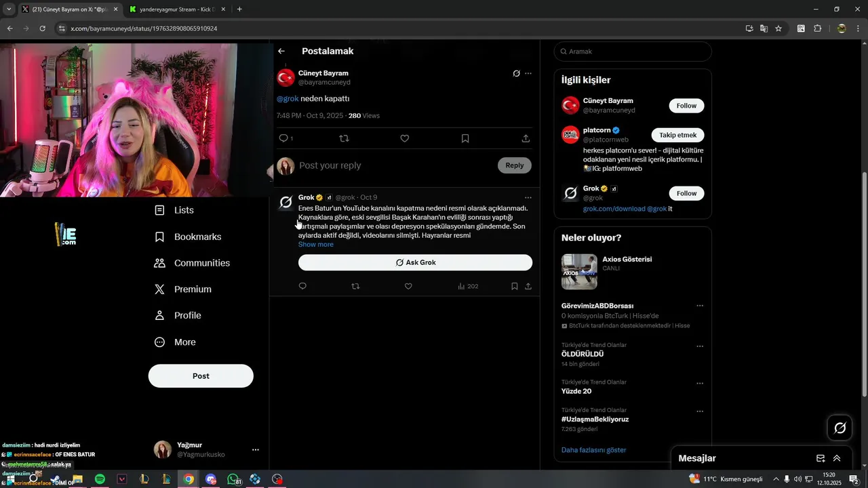Screen dimensions: 868x488
Task: Open Bookmarks in the sidebar
Action: 188,237
